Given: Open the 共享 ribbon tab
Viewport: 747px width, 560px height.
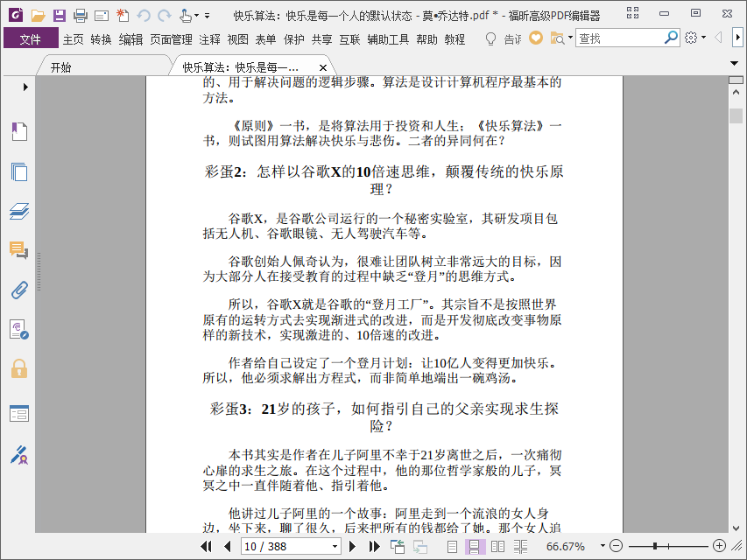Looking at the screenshot, I should (x=321, y=39).
